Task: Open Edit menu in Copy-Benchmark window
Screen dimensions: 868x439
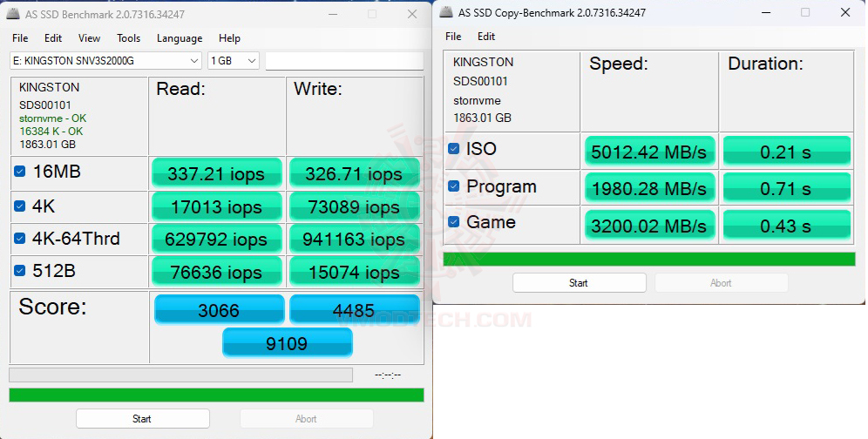Action: [486, 37]
